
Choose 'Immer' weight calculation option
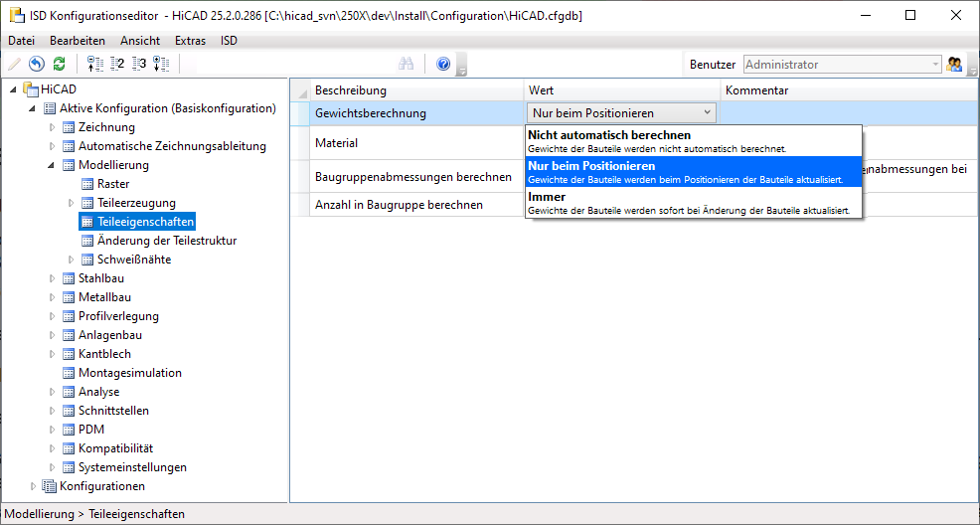694,203
